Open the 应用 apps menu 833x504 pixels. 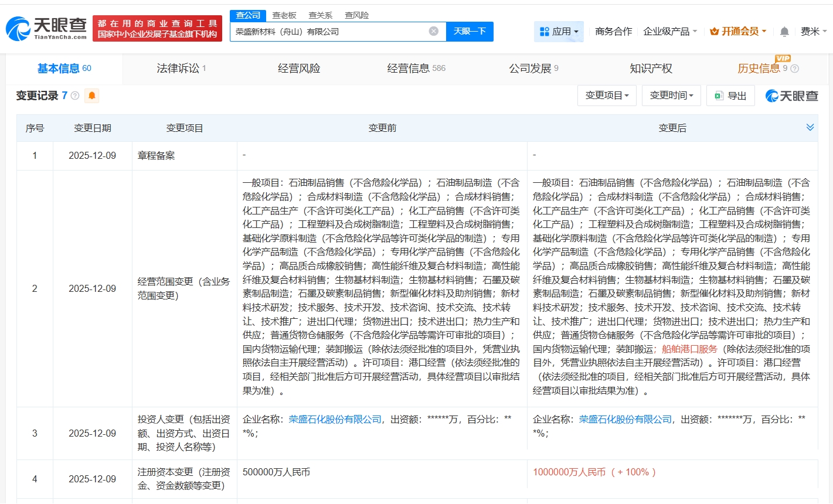pyautogui.click(x=559, y=32)
